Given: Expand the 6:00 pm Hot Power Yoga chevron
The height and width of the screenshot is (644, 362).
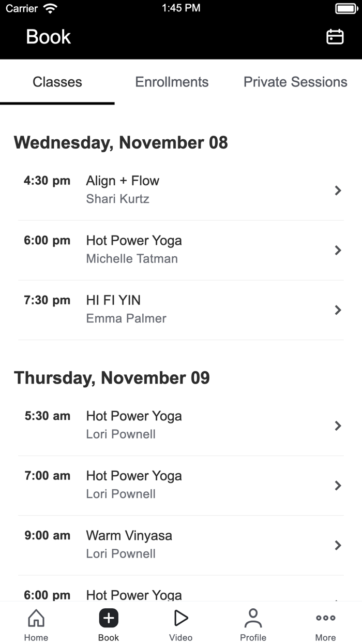Looking at the screenshot, I should click(x=338, y=250).
